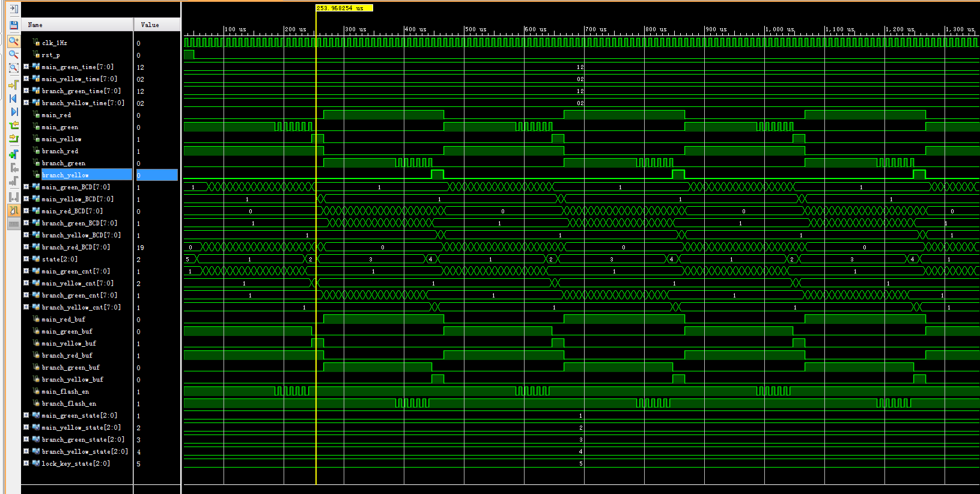Click the first branch_yellow waveform pulse
The height and width of the screenshot is (494, 980).
[437, 174]
